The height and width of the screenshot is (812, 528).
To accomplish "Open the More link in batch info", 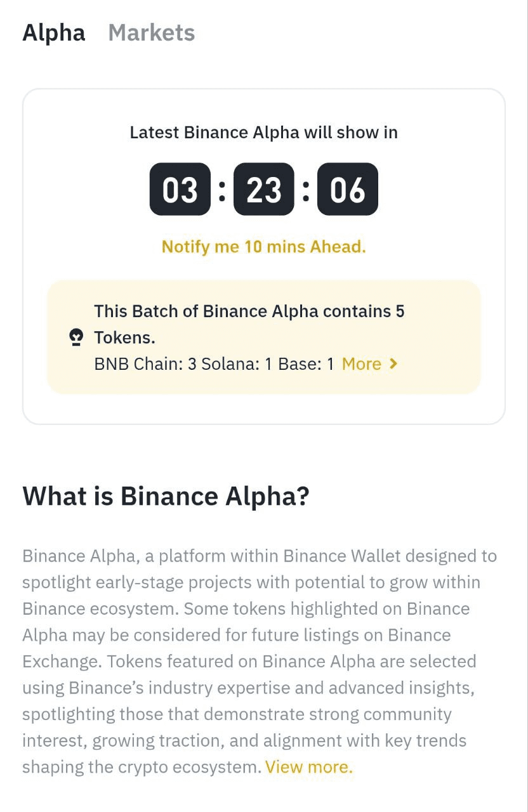I will click(x=362, y=363).
